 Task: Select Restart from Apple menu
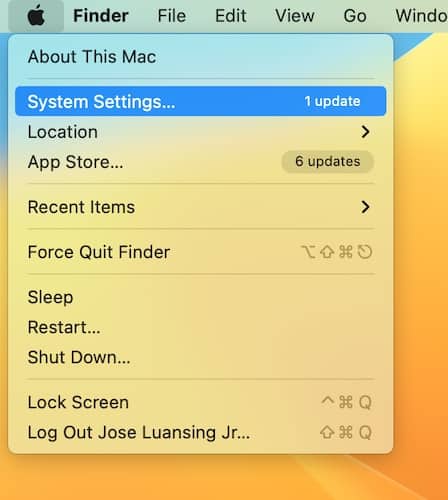[200, 327]
